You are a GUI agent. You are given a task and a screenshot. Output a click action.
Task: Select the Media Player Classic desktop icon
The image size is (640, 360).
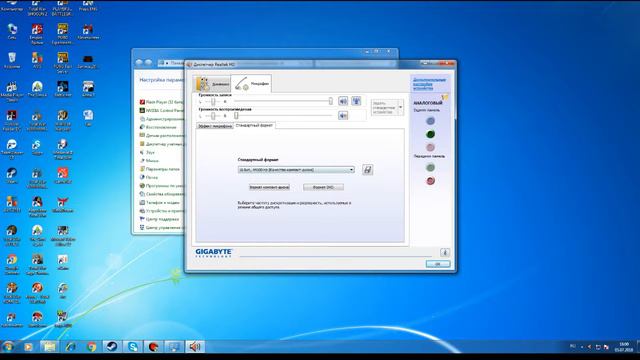[12, 91]
